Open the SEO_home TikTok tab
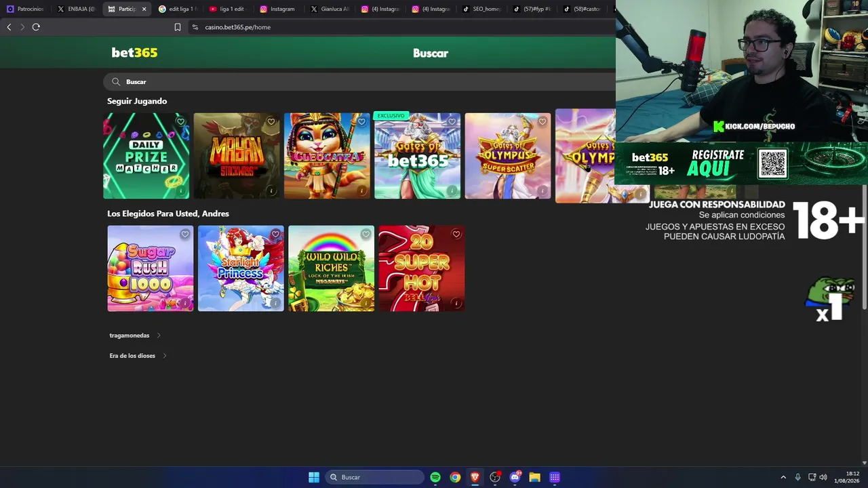This screenshot has height=488, width=868. click(x=481, y=9)
